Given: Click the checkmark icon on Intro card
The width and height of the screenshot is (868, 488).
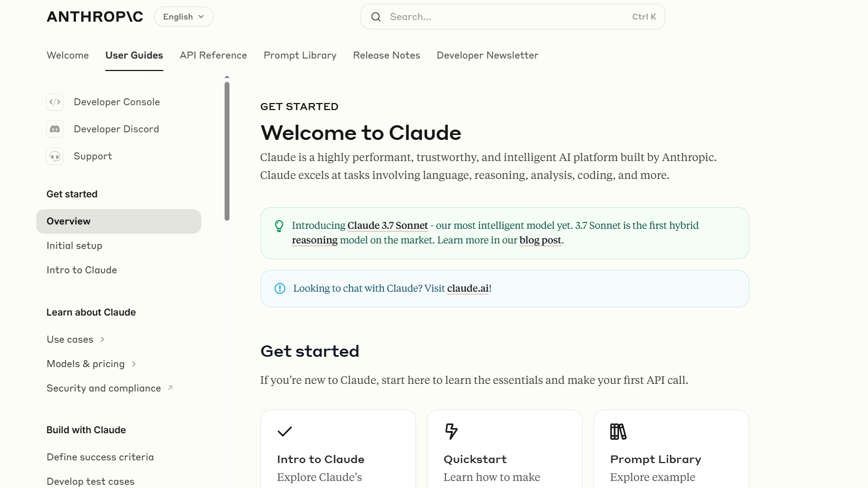Looking at the screenshot, I should tap(285, 432).
